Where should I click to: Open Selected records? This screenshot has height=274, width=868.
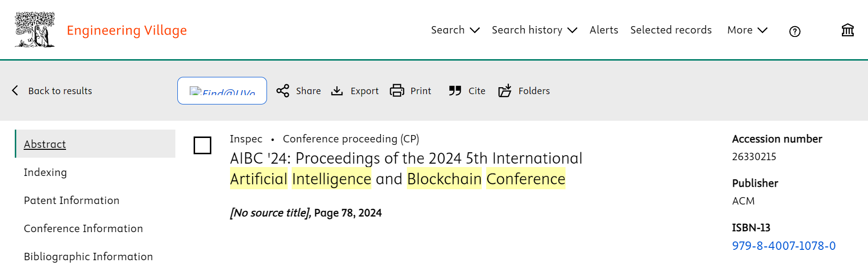[x=671, y=30]
